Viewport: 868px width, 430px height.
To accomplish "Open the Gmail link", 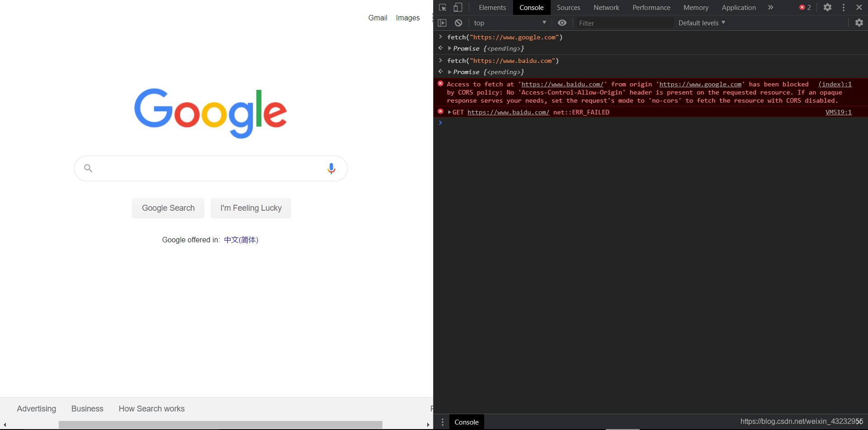I will [x=377, y=18].
